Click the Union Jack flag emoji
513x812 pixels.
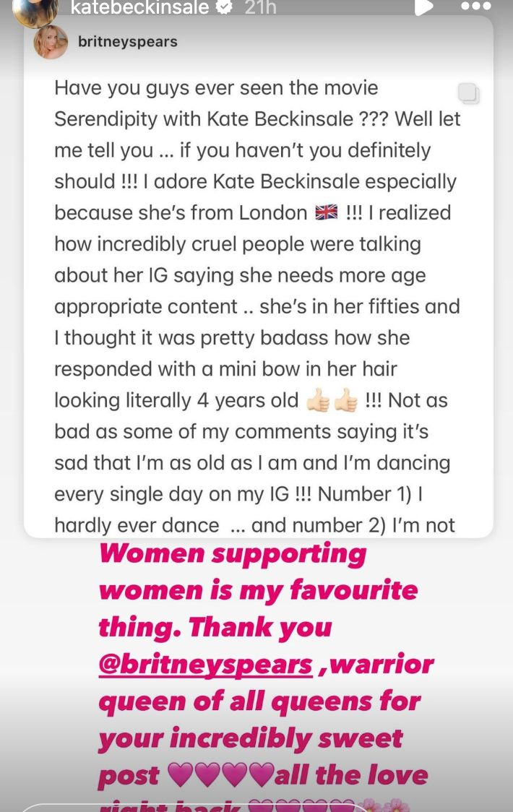click(327, 212)
